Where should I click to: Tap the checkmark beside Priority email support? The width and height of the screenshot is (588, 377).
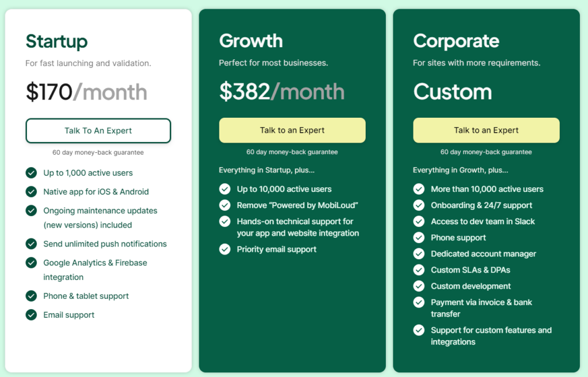tap(225, 249)
